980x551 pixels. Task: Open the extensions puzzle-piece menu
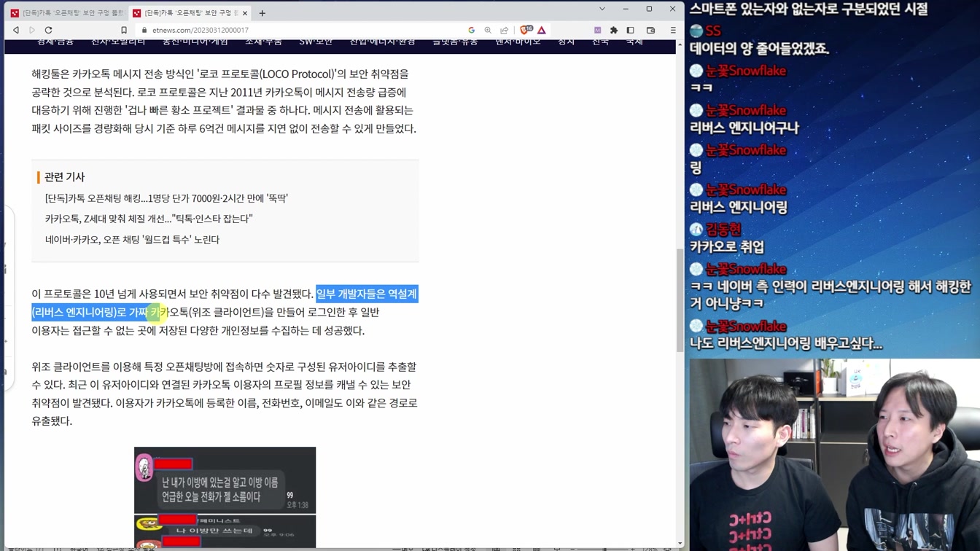(614, 31)
